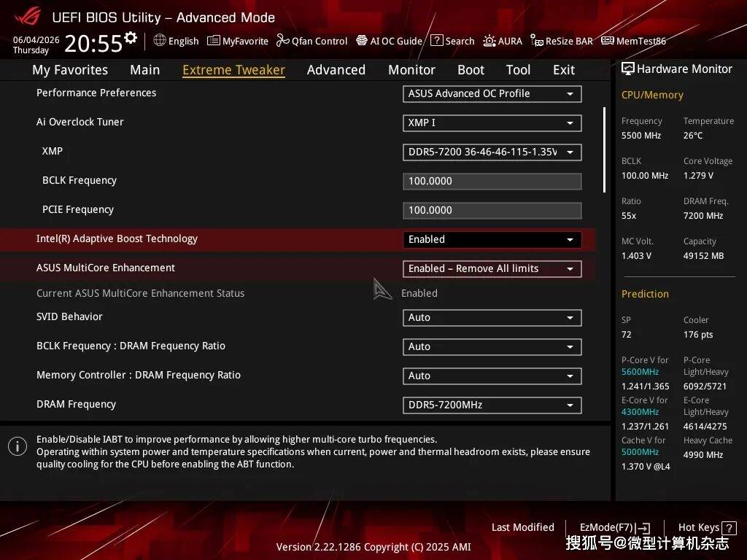Switch to Advanced tab
747x560 pixels.
(336, 70)
